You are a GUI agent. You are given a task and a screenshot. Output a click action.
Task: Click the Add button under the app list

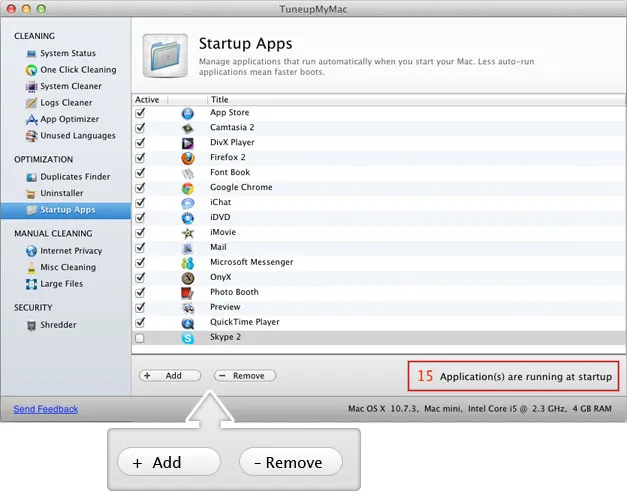click(x=170, y=376)
